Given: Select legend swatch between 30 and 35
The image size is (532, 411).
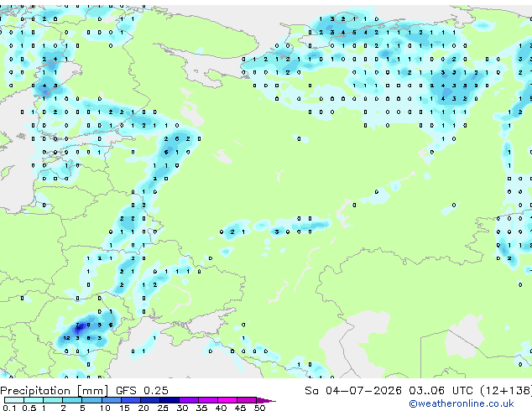Looking at the screenshot, I should 189,400.
